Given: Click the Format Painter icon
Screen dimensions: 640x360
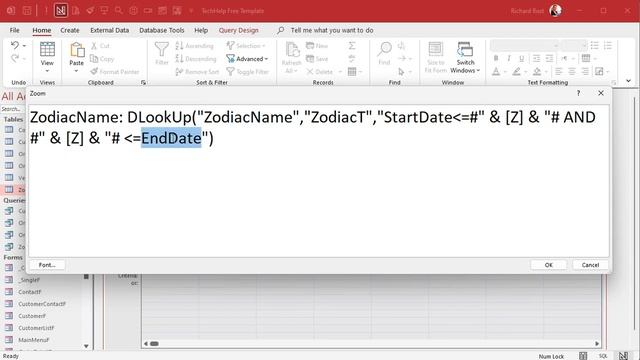Looking at the screenshot, I should pos(94,71).
